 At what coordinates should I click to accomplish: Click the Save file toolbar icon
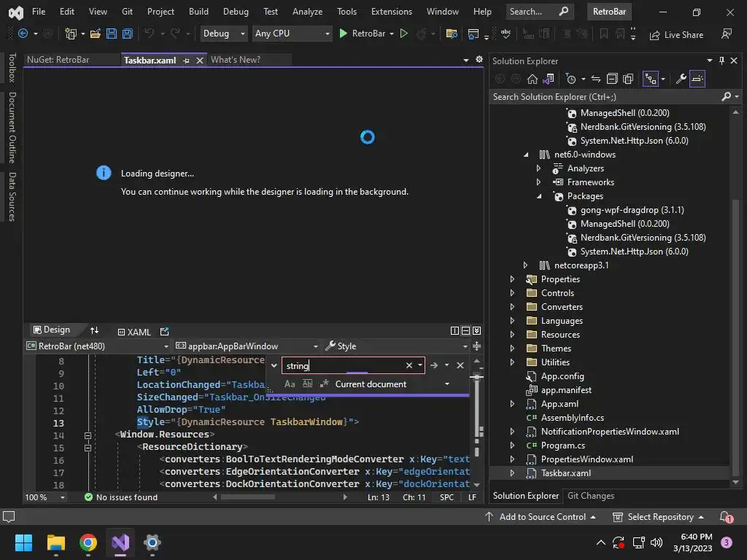(112, 34)
